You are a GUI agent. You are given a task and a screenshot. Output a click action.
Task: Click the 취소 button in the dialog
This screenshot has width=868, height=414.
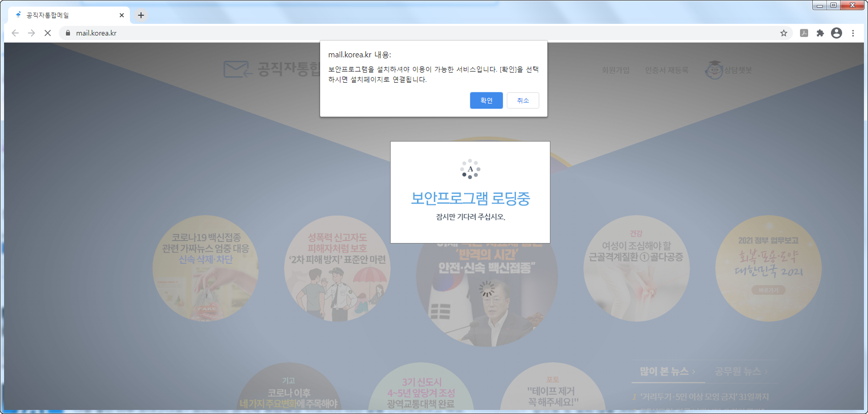(523, 100)
